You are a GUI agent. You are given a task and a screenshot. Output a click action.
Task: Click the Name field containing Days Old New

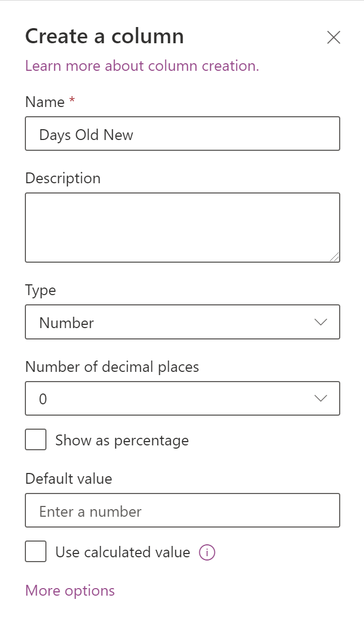point(182,134)
